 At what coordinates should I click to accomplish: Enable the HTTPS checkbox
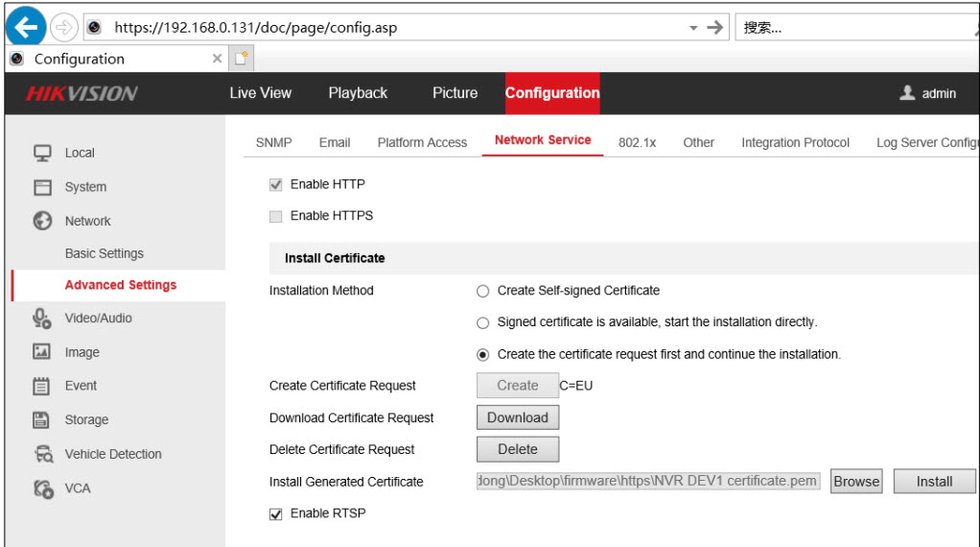pyautogui.click(x=276, y=216)
